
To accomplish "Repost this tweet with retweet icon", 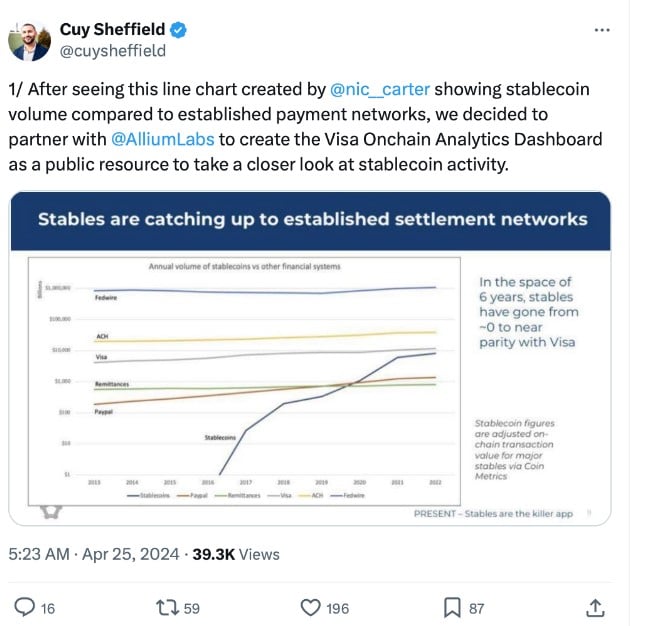I will click(164, 607).
